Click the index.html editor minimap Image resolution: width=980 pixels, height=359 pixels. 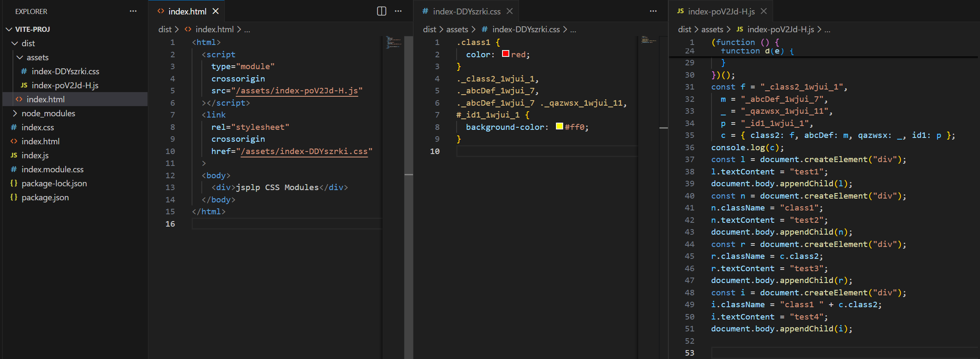[394, 42]
